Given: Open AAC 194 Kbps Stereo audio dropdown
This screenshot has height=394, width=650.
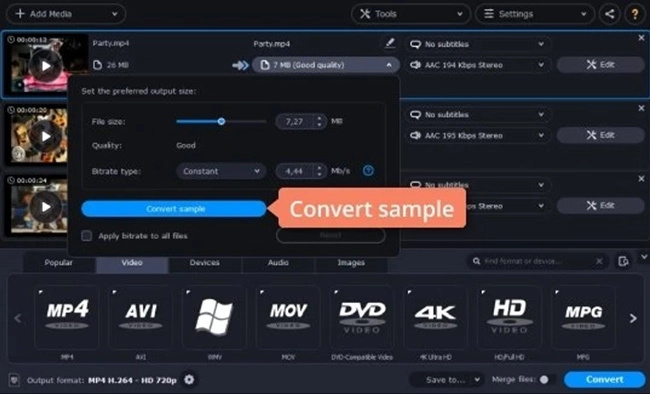Looking at the screenshot, I should point(478,65).
